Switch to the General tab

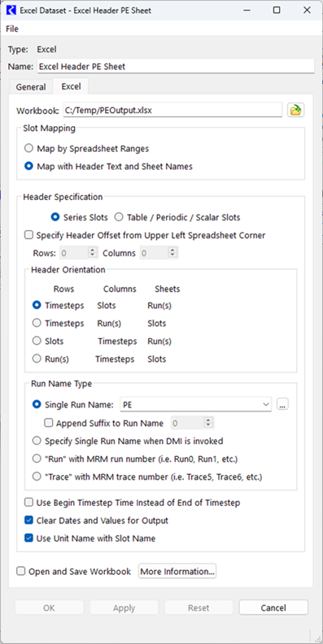coord(31,87)
